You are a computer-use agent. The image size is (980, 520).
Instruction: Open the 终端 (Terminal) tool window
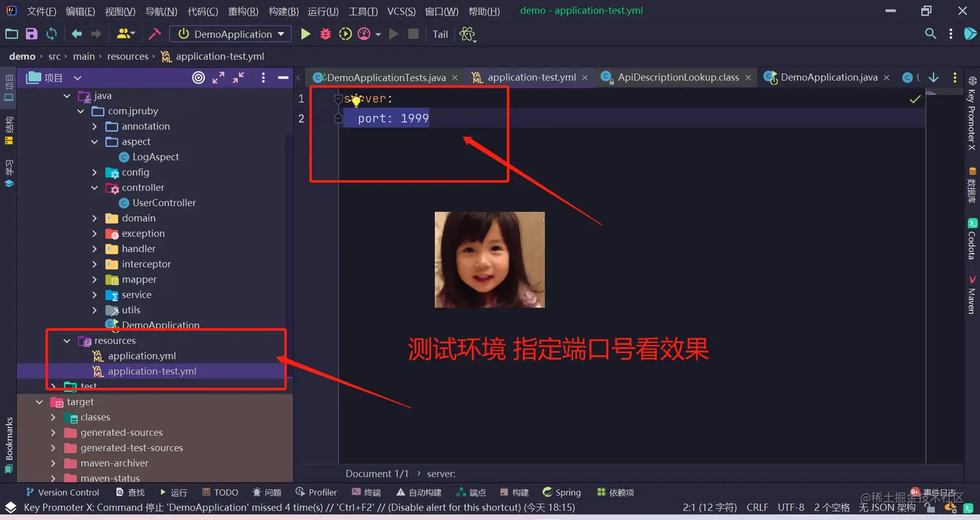pos(373,491)
